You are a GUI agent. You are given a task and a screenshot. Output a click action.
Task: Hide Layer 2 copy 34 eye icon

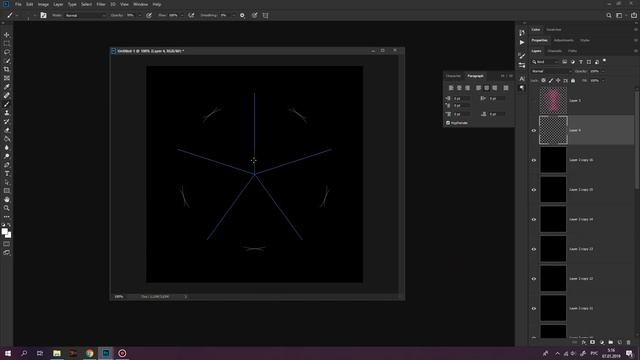pos(533,219)
